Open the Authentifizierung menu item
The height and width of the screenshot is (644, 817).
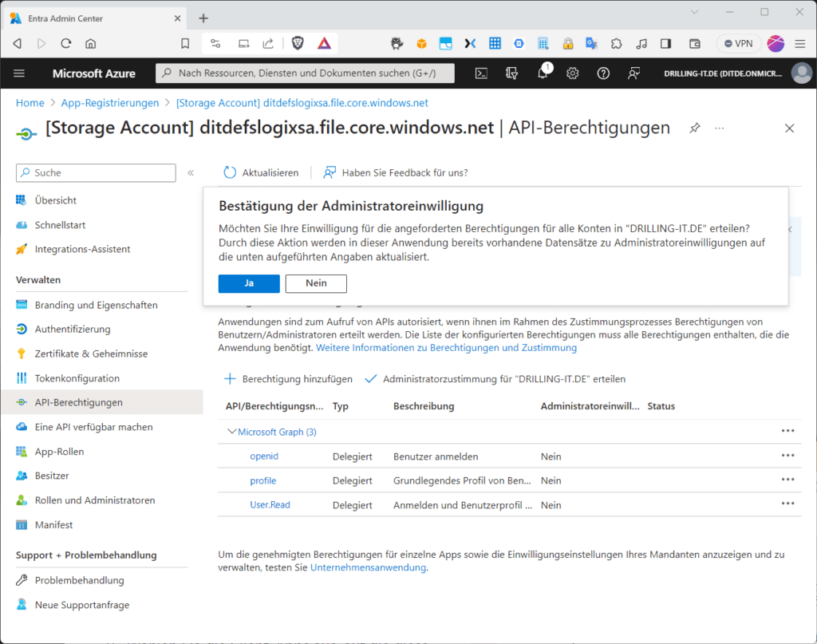pos(73,330)
